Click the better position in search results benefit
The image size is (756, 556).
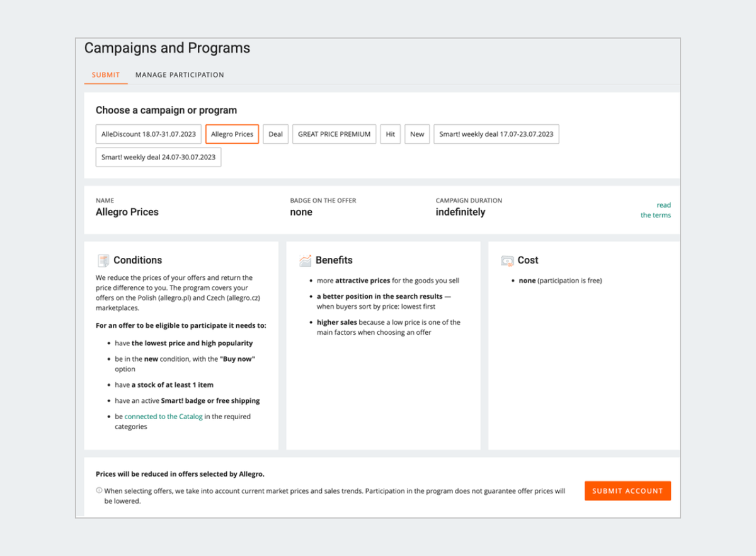pyautogui.click(x=384, y=301)
